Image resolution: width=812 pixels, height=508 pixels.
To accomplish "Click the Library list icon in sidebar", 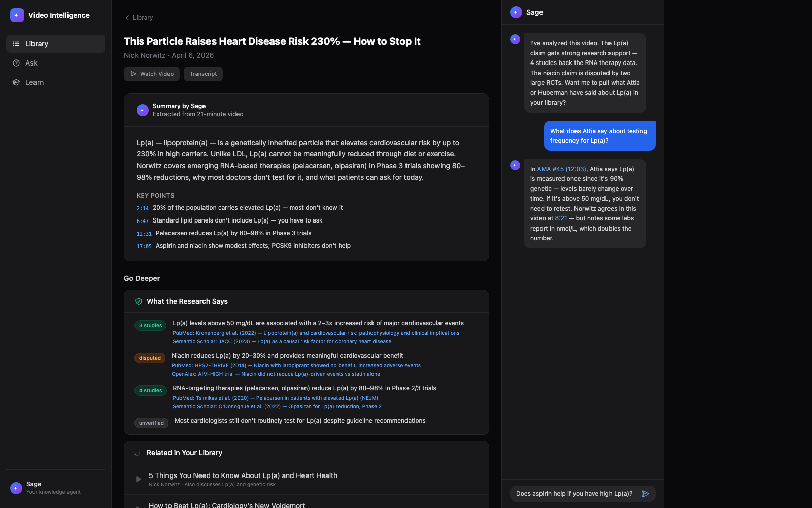I will coord(16,44).
